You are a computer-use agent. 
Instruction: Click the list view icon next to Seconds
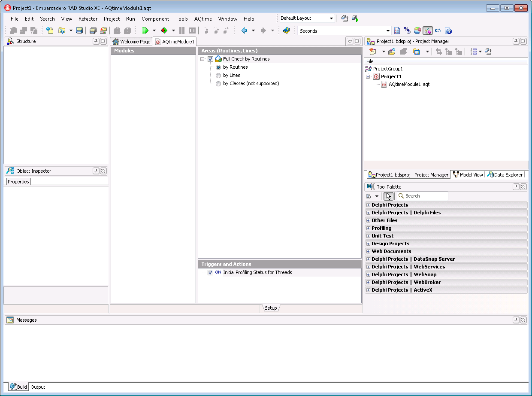[397, 30]
